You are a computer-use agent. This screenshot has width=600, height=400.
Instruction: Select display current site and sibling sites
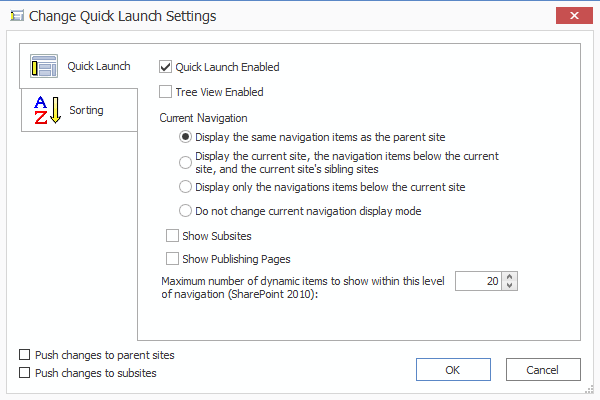click(185, 162)
